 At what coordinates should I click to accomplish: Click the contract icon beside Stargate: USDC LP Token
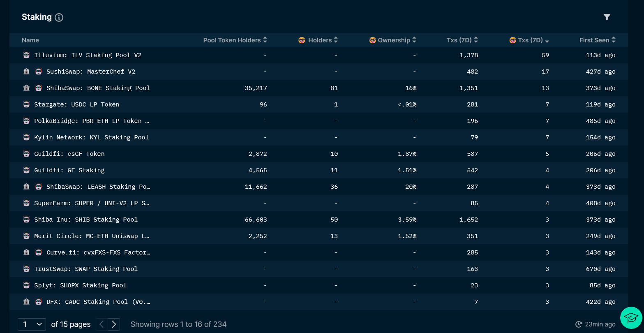point(26,104)
